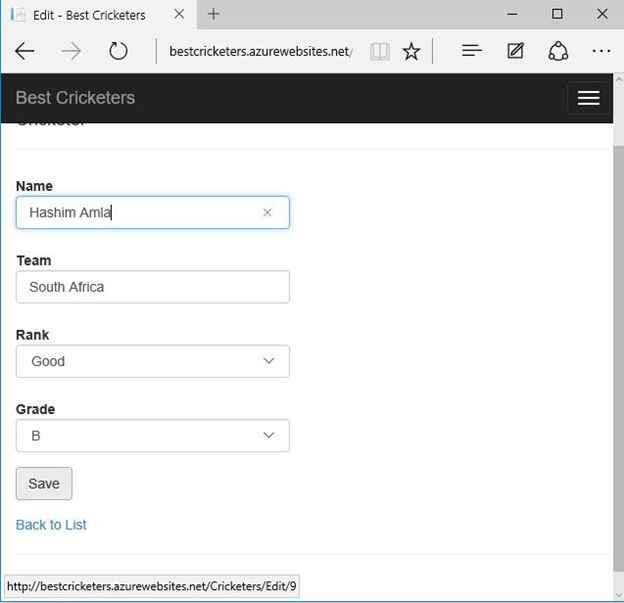The width and height of the screenshot is (624, 603).
Task: Open reading view book icon
Action: tap(380, 51)
